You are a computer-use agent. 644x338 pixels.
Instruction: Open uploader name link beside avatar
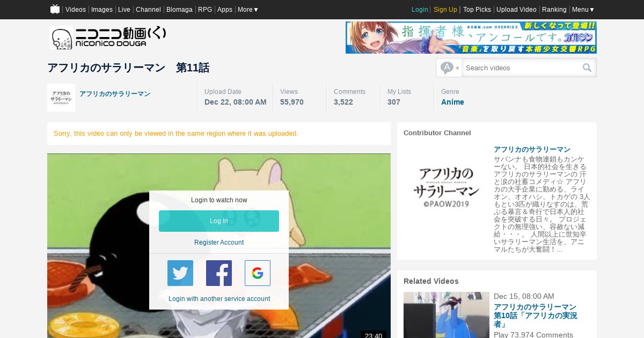tap(115, 94)
